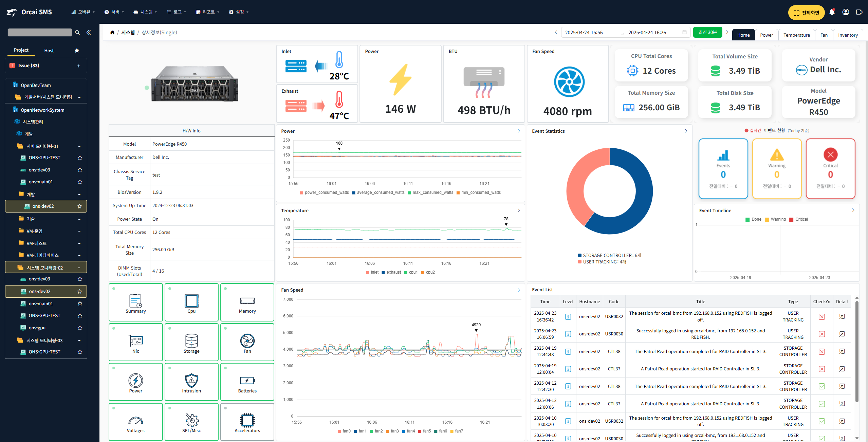Collapse the 서버 모니터링-01 folder
Viewport: 868px width, 442px height.
tap(79, 146)
